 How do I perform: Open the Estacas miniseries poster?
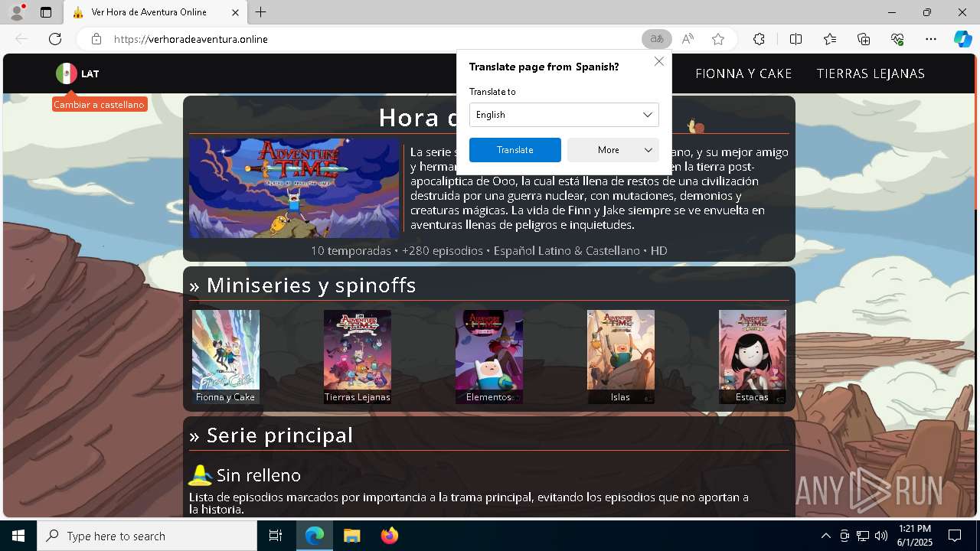[753, 357]
